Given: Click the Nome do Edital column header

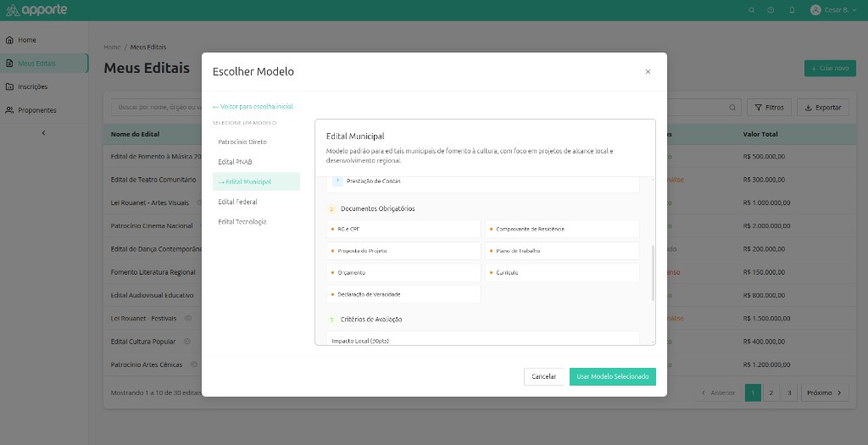Looking at the screenshot, I should [x=135, y=134].
